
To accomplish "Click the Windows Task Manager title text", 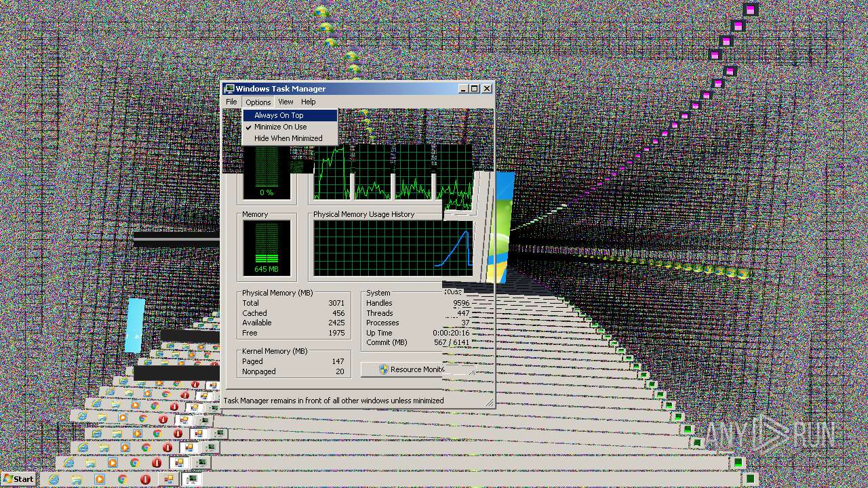I will point(281,89).
